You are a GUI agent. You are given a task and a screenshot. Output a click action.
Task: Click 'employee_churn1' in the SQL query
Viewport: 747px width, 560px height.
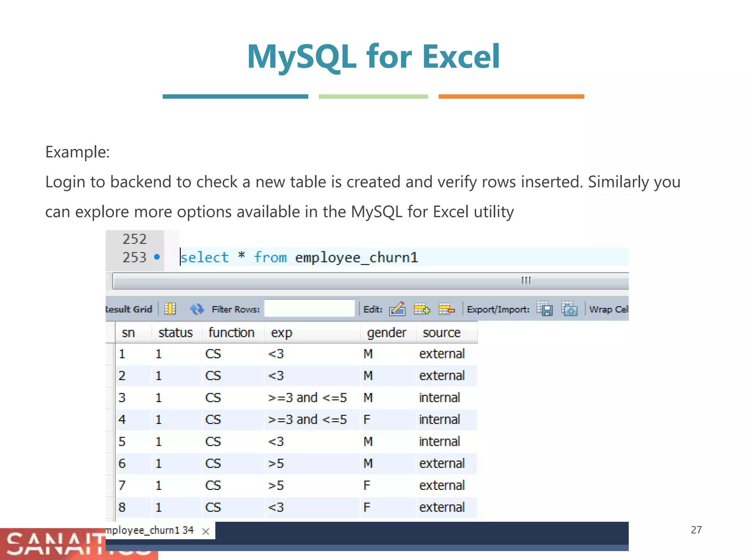coord(356,258)
